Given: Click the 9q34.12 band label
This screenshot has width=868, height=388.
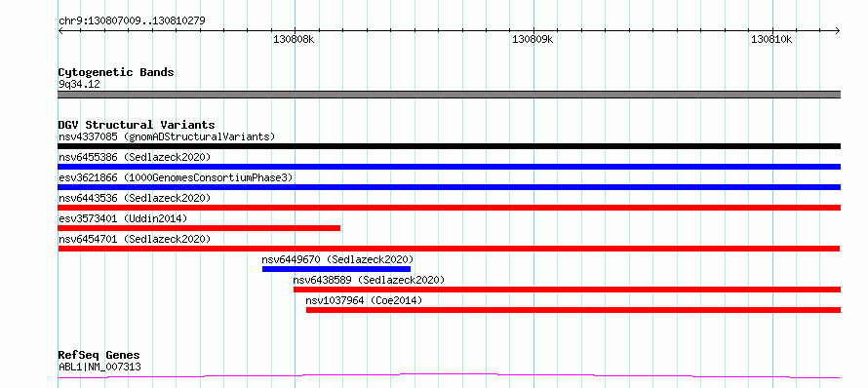Looking at the screenshot, I should coord(79,85).
